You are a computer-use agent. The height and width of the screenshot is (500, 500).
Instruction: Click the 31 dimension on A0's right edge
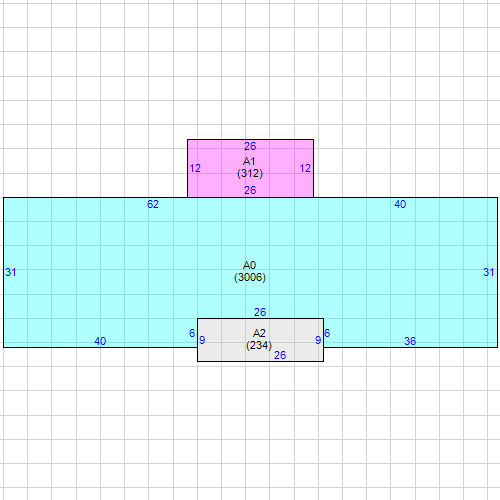[489, 272]
